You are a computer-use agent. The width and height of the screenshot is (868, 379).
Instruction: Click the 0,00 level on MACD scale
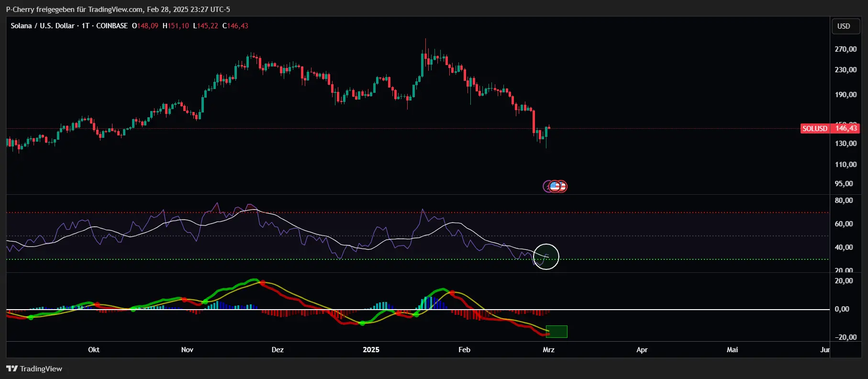point(842,309)
